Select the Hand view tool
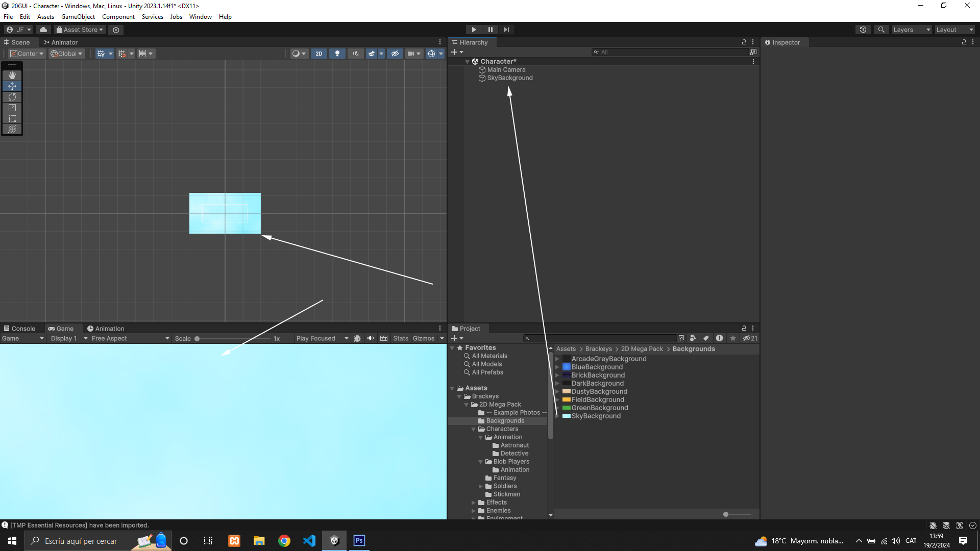The image size is (980, 551). [12, 76]
